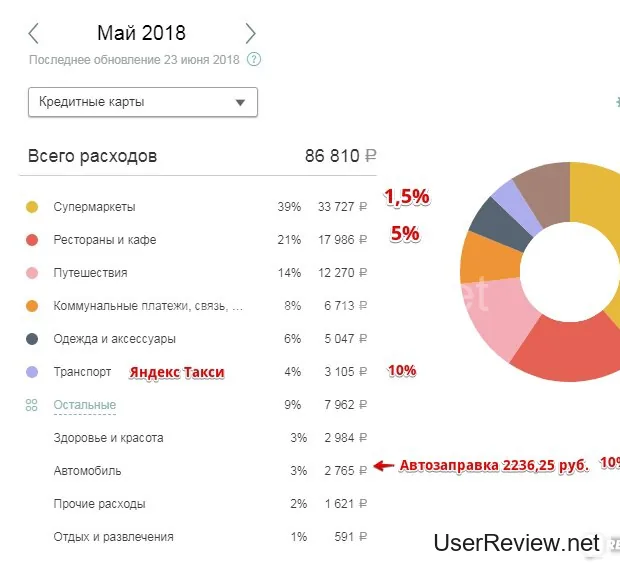The image size is (620, 566).
Task: Open the Путешествия expense category
Action: coord(90,273)
